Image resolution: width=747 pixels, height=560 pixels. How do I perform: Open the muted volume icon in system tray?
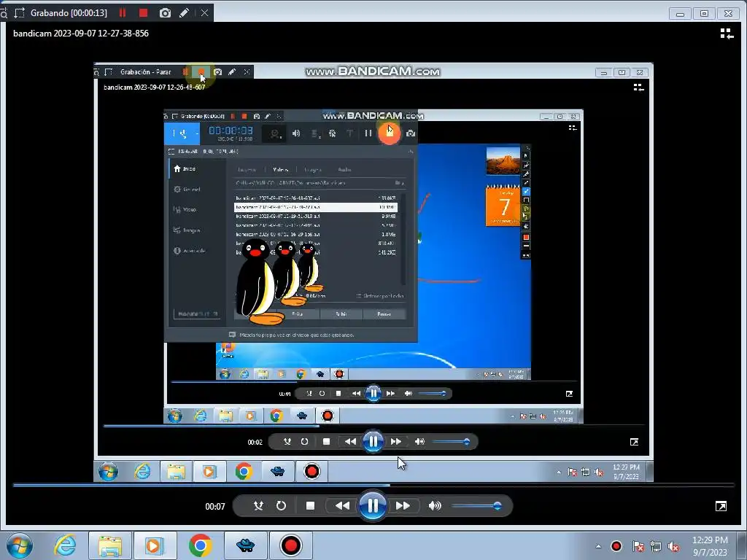tap(673, 546)
